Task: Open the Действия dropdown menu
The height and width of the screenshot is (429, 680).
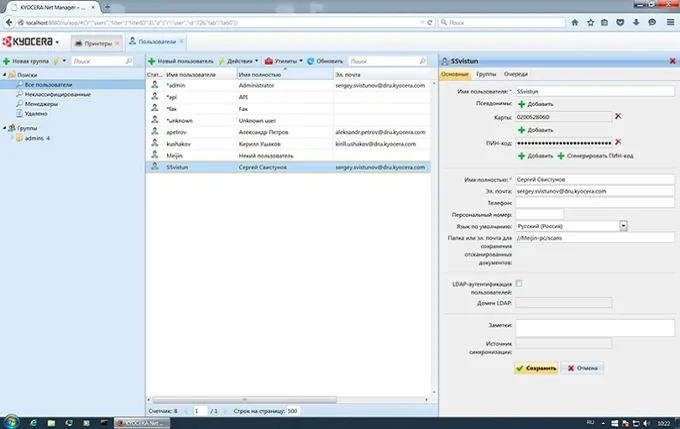Action: click(239, 61)
